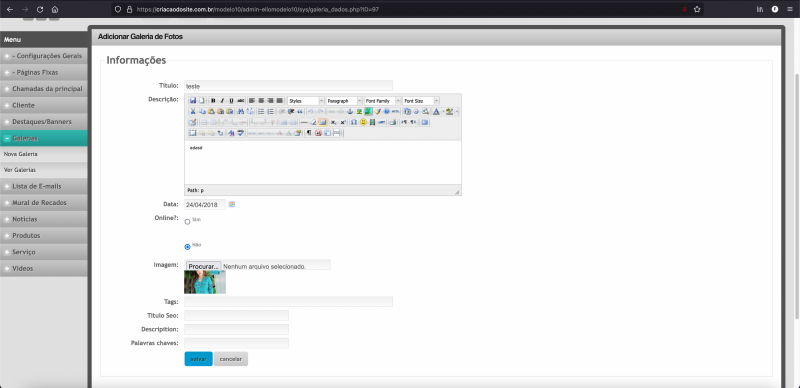Cut selection with the scissors icon
The image size is (800, 388).
pyautogui.click(x=193, y=111)
